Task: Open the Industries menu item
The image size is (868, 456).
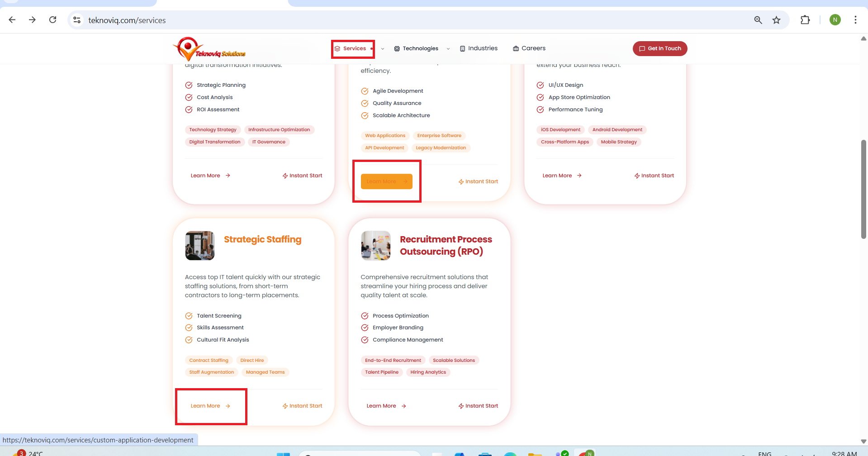Action: (x=479, y=48)
